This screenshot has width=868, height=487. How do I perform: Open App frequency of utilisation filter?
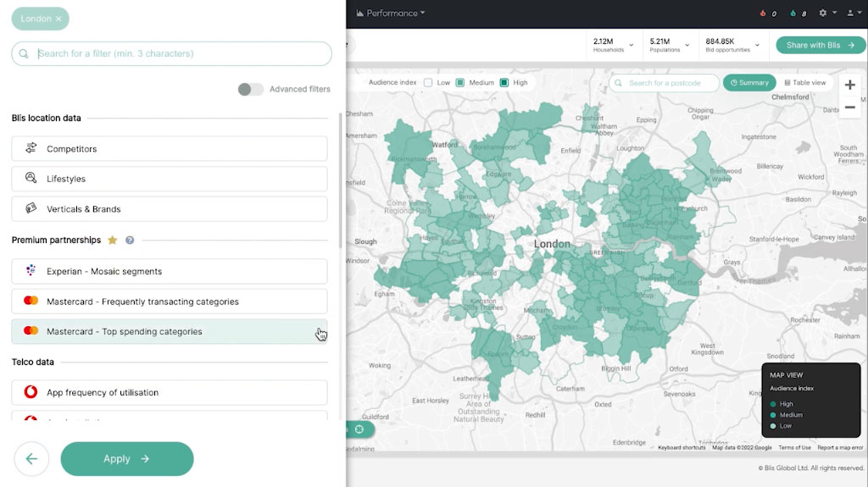[170, 392]
